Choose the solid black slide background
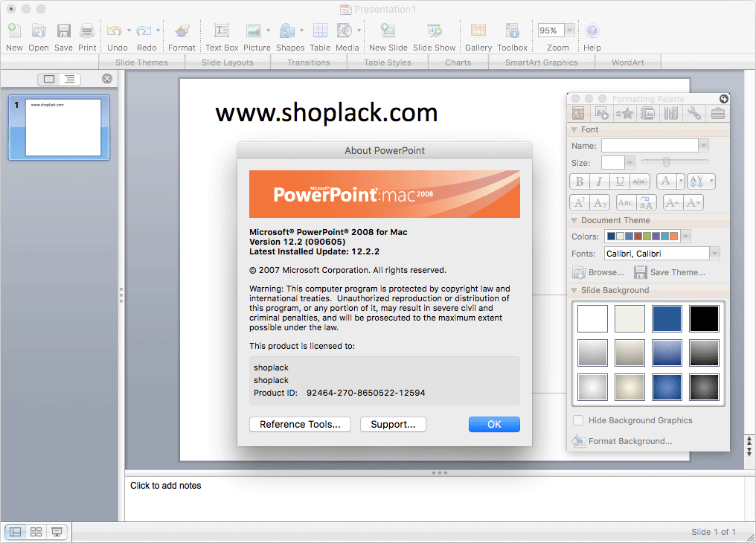The height and width of the screenshot is (543, 756). click(704, 318)
